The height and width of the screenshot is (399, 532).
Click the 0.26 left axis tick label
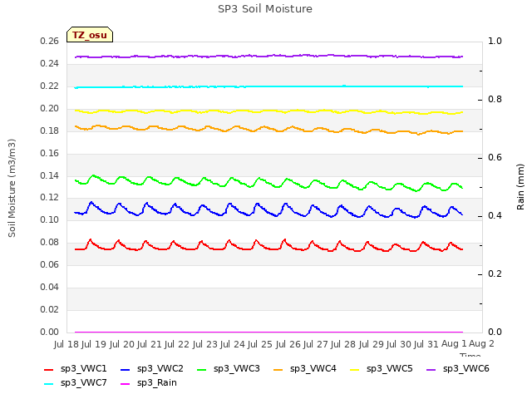point(50,42)
